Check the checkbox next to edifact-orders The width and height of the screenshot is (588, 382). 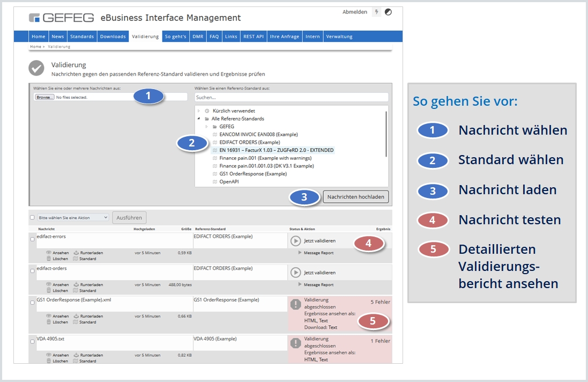32,271
